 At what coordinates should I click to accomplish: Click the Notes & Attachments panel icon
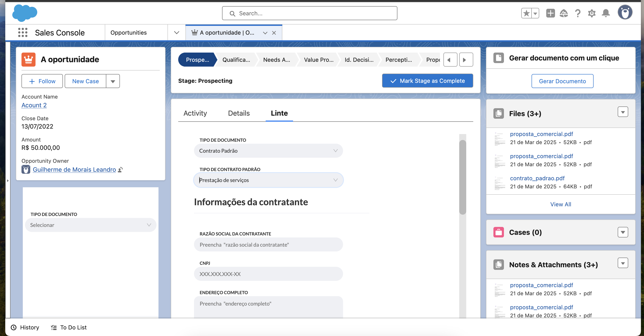pos(498,265)
